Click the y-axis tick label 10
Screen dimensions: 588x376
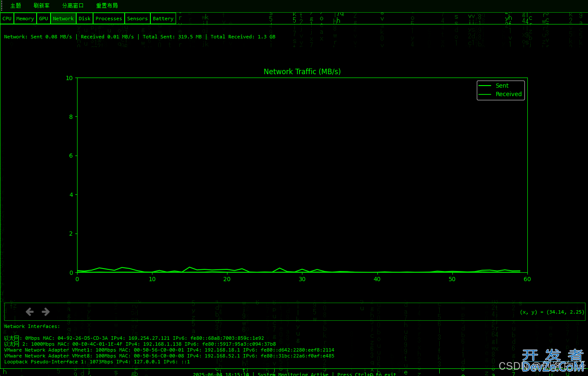click(x=69, y=78)
